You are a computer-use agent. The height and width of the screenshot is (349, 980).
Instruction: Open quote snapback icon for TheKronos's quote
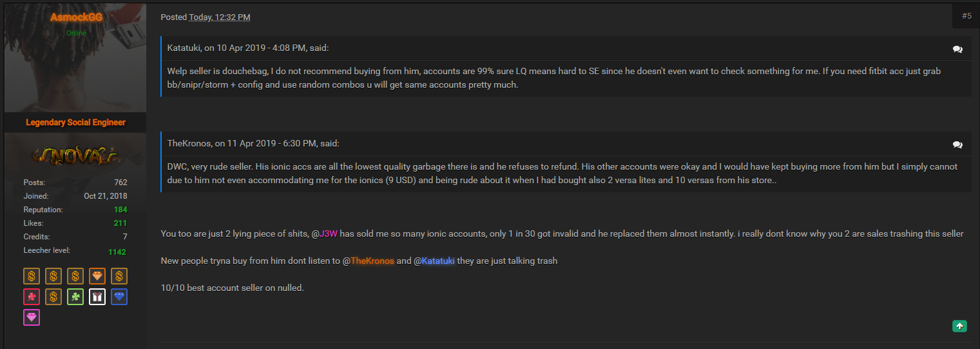click(957, 145)
